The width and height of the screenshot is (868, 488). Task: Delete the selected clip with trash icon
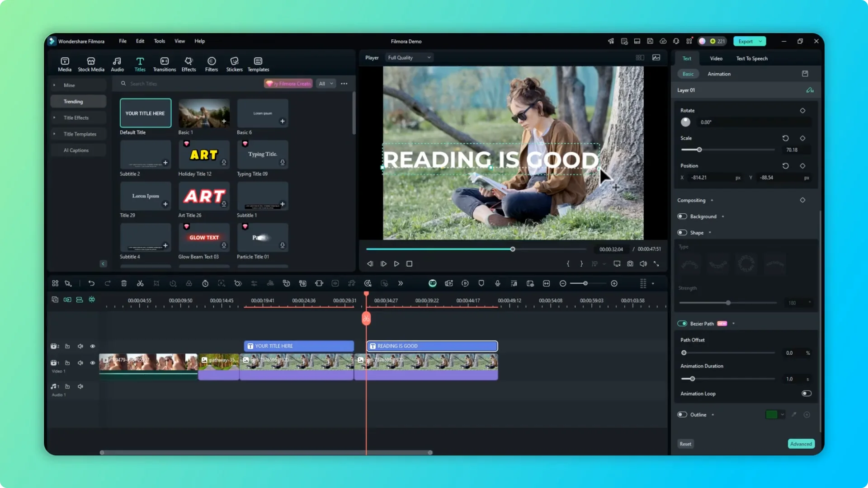(x=124, y=283)
